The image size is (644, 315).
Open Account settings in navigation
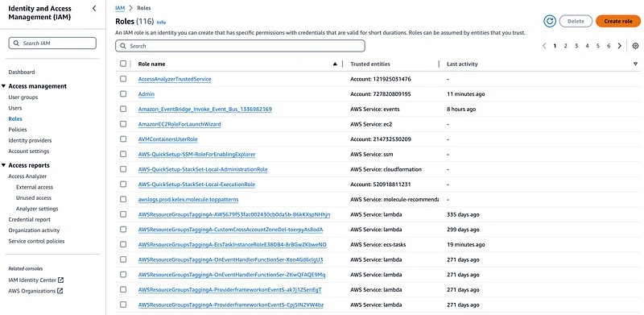coord(29,151)
